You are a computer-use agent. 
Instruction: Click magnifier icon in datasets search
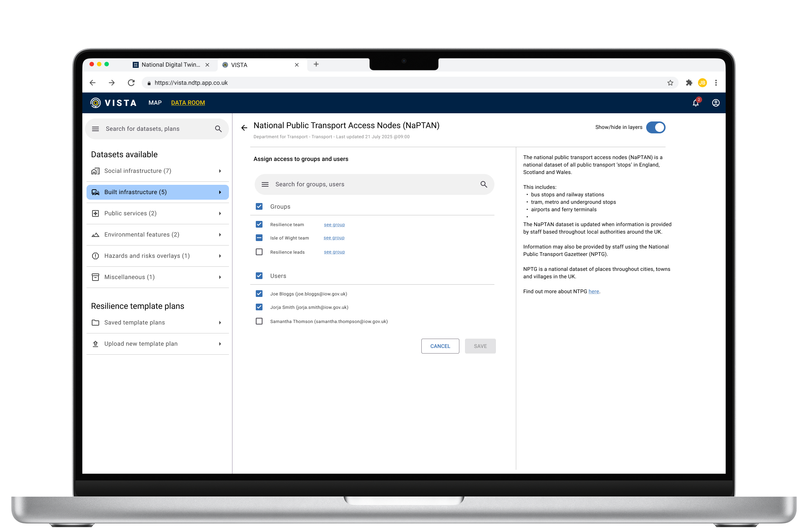click(x=218, y=129)
